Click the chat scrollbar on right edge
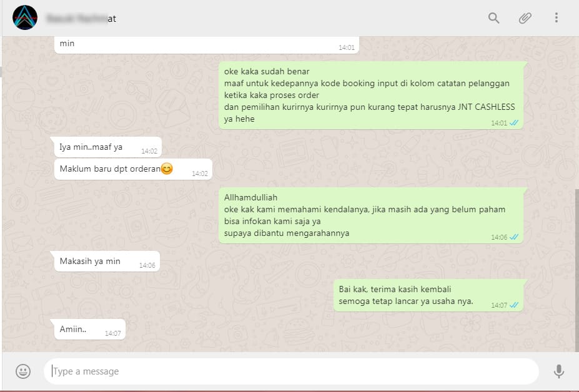This screenshot has width=579, height=392. tap(577, 270)
